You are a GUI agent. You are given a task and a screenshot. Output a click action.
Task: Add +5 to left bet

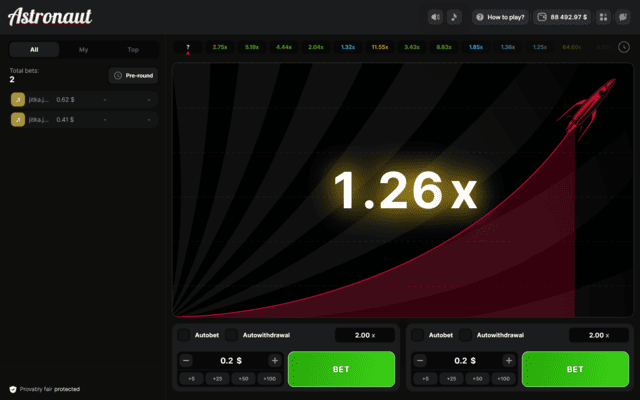[191, 379]
